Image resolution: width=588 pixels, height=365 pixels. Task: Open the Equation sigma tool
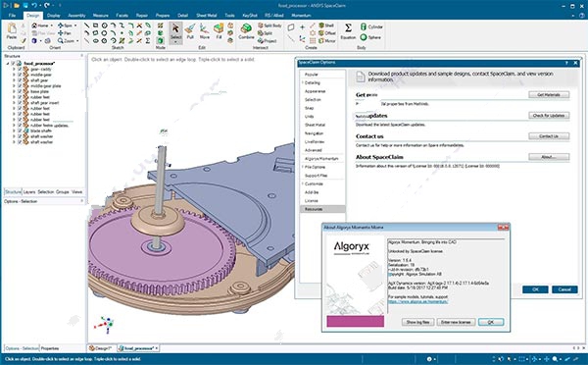point(348,31)
